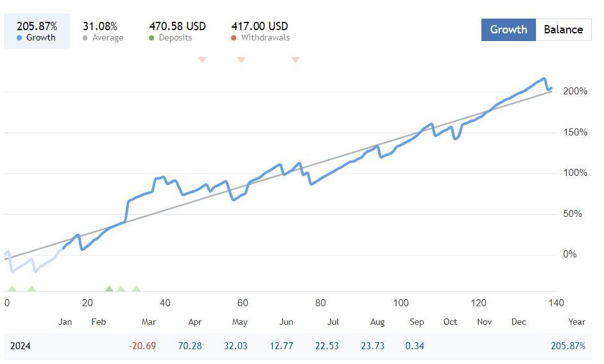Screen dimensions: 604x364
Task: Click the darkest green deposit triangle marker
Action: [x=109, y=289]
